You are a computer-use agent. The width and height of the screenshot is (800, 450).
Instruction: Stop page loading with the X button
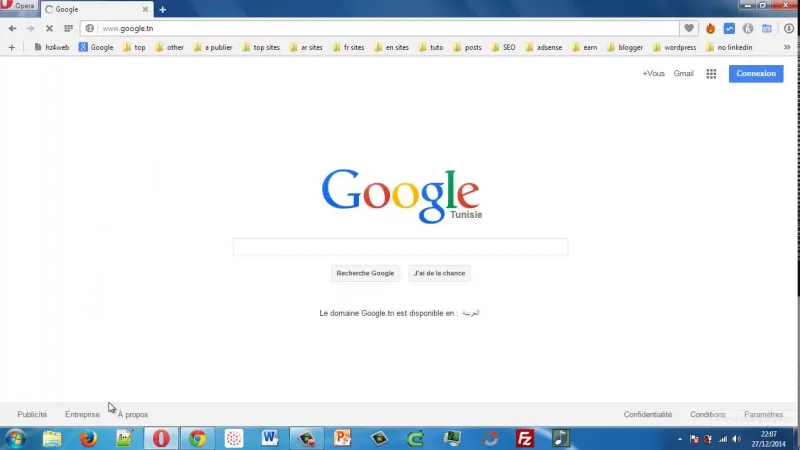tap(49, 28)
